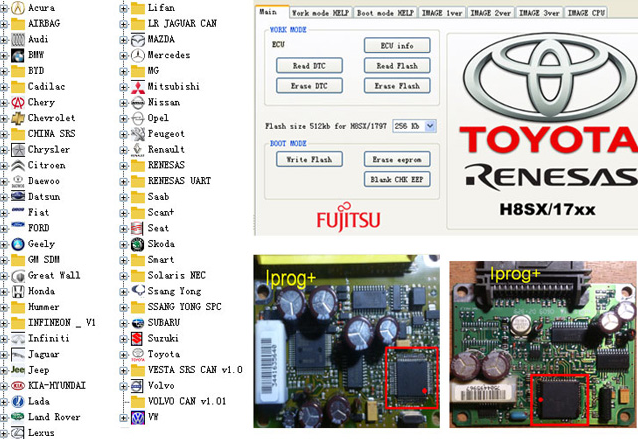Click the ECU info button
Image resolution: width=638 pixels, height=439 pixels.
[397, 46]
